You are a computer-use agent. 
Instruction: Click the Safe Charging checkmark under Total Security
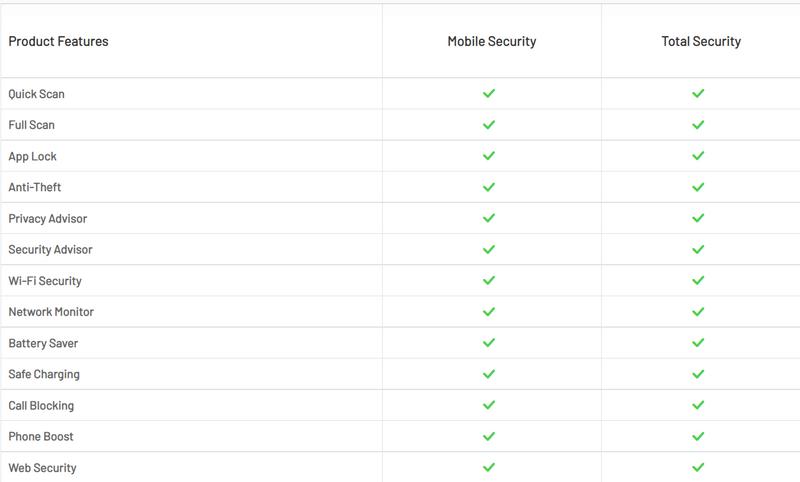pos(699,374)
